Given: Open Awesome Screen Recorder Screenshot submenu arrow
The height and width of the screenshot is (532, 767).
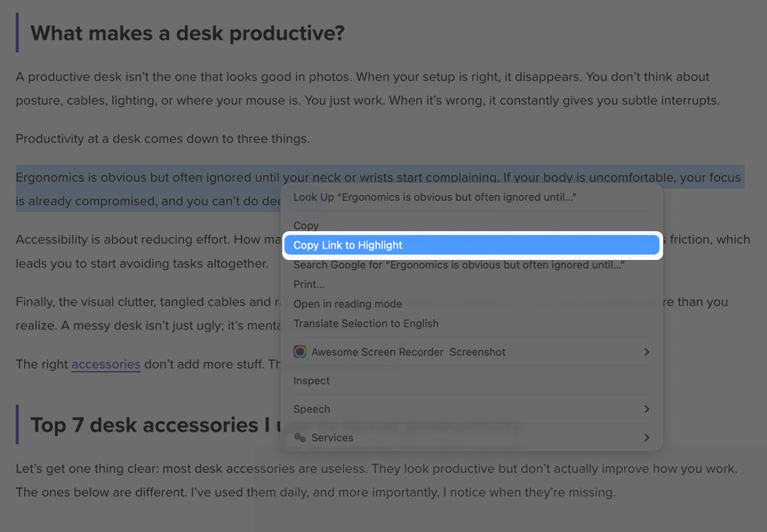Looking at the screenshot, I should [x=647, y=352].
